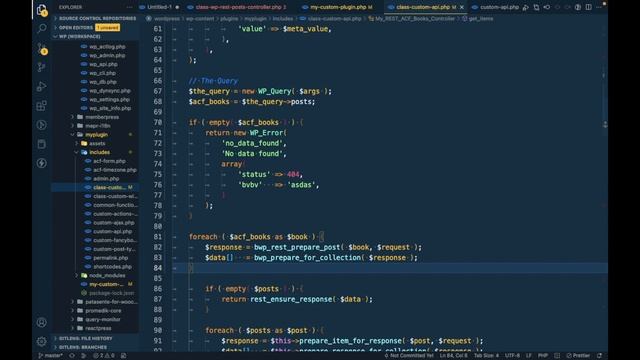Open wp_admin.php in explorer

click(x=107, y=56)
